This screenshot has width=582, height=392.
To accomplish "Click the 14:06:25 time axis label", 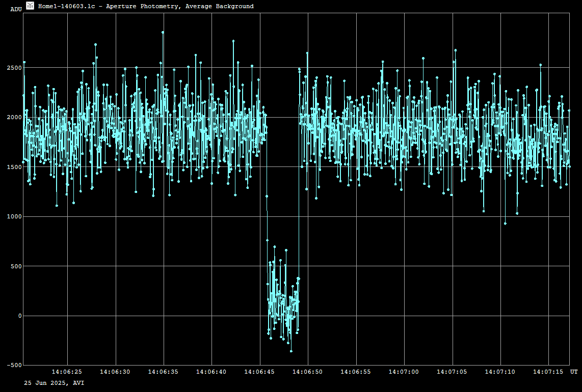I will [67, 372].
